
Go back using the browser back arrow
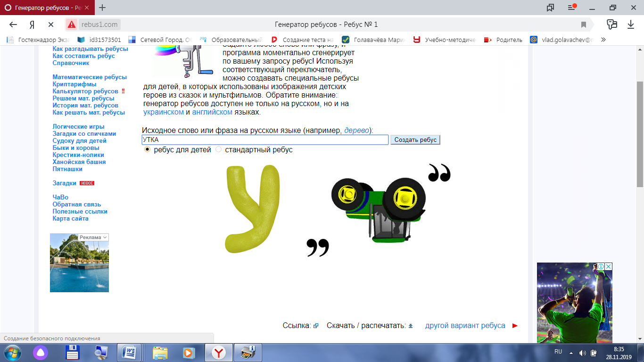(x=13, y=25)
